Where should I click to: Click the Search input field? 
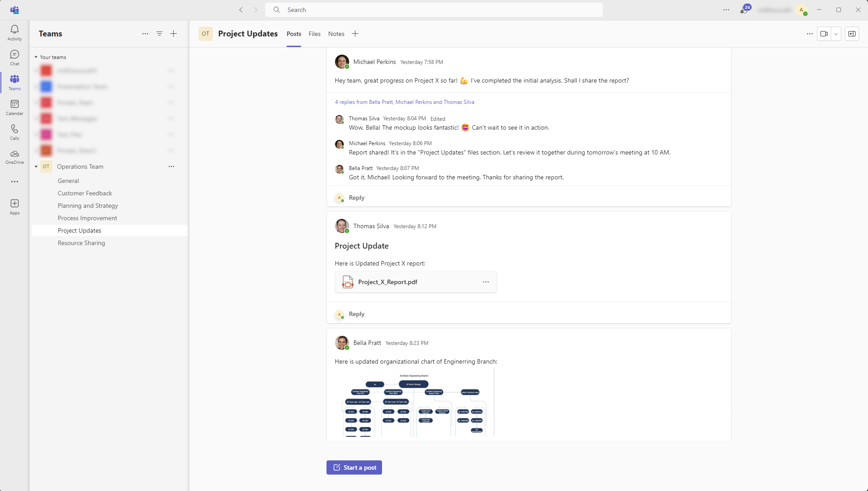click(x=434, y=10)
